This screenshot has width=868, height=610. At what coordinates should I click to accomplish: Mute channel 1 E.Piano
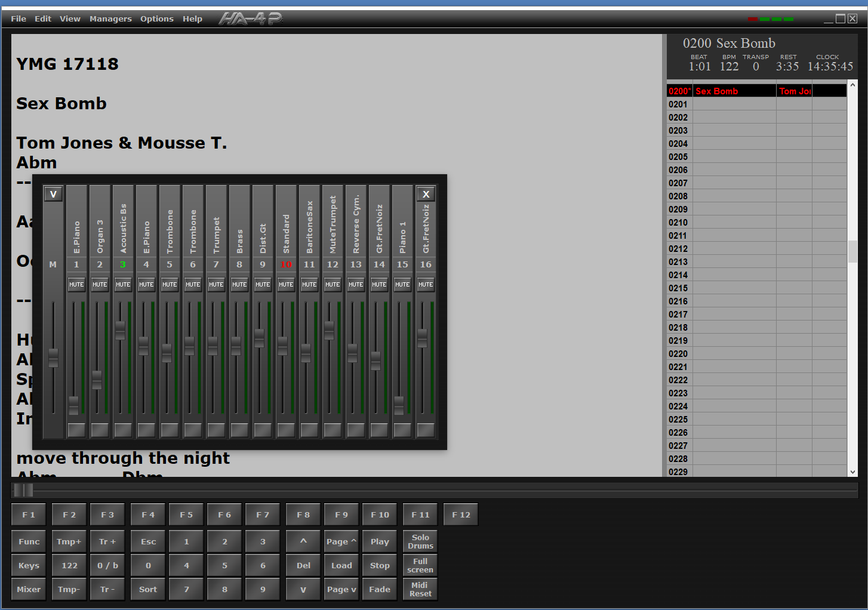[x=76, y=284]
